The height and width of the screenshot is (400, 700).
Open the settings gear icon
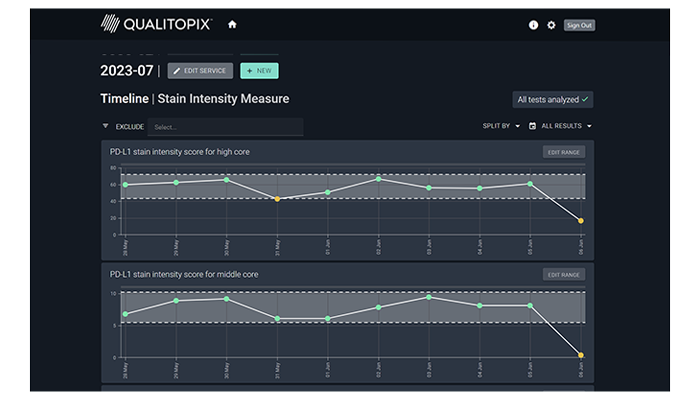click(551, 25)
